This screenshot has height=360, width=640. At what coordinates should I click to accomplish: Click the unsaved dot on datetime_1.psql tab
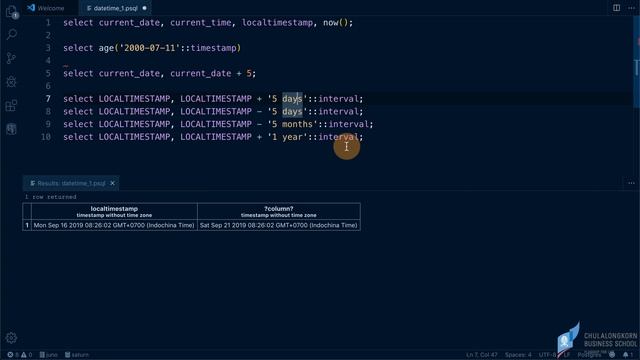144,8
